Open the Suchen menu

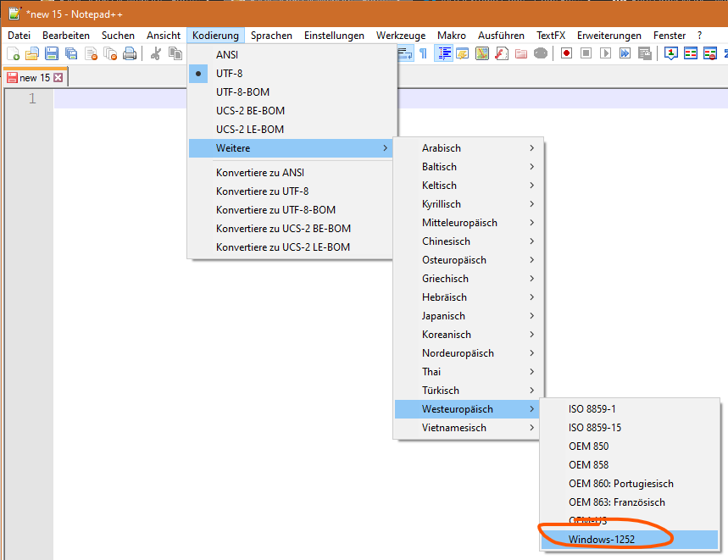118,36
